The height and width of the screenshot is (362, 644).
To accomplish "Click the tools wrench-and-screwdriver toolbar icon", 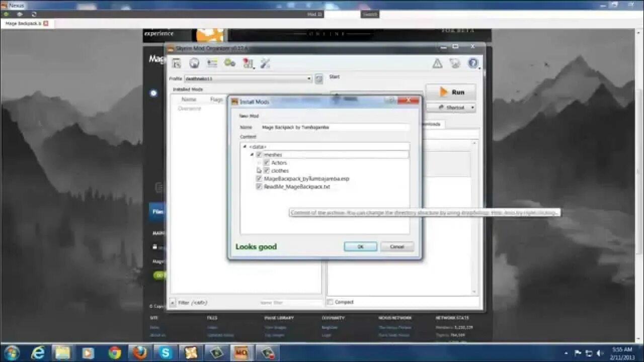I will (265, 63).
